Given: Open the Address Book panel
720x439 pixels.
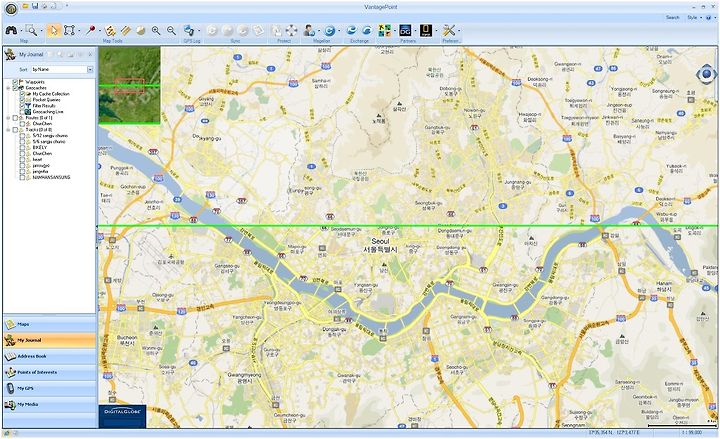Looking at the screenshot, I should coord(50,356).
